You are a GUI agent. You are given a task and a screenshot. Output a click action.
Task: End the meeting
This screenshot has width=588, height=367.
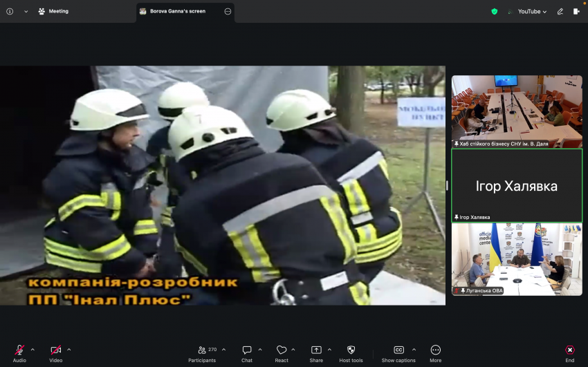(x=569, y=353)
